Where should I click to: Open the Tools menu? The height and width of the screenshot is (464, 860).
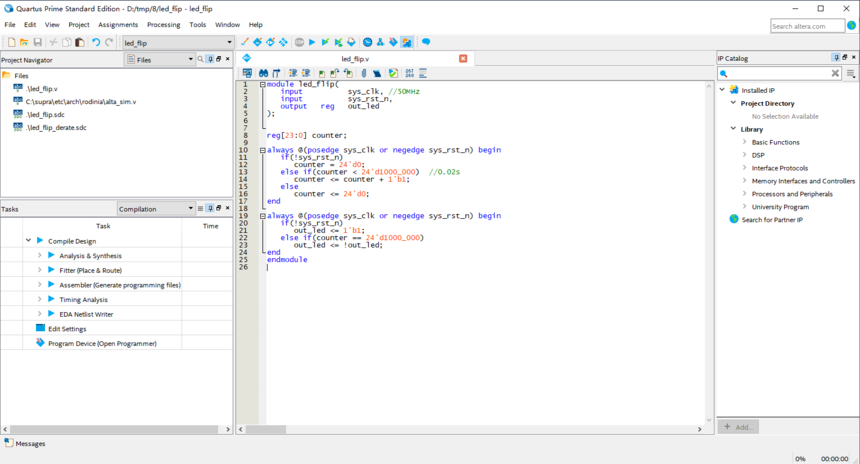click(197, 25)
